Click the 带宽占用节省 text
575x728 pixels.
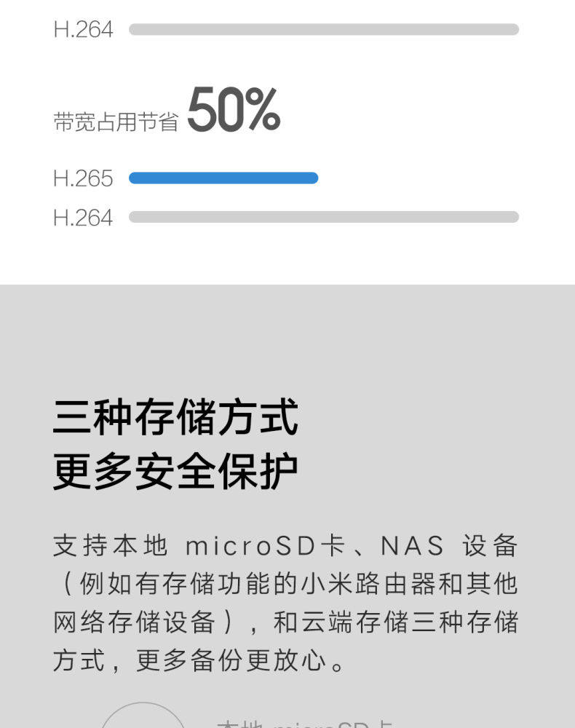pos(116,122)
